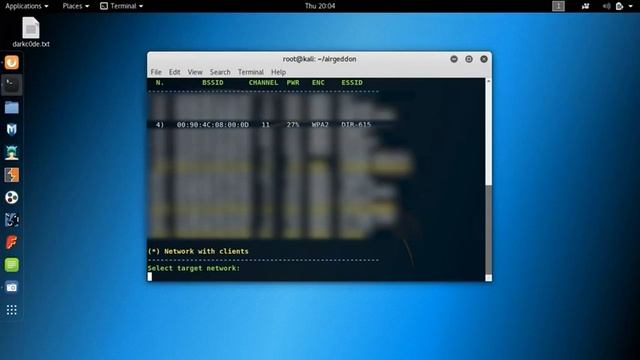Click the DIR-615 ESSID entry
Viewport: 640px width, 360px height.
pyautogui.click(x=356, y=124)
